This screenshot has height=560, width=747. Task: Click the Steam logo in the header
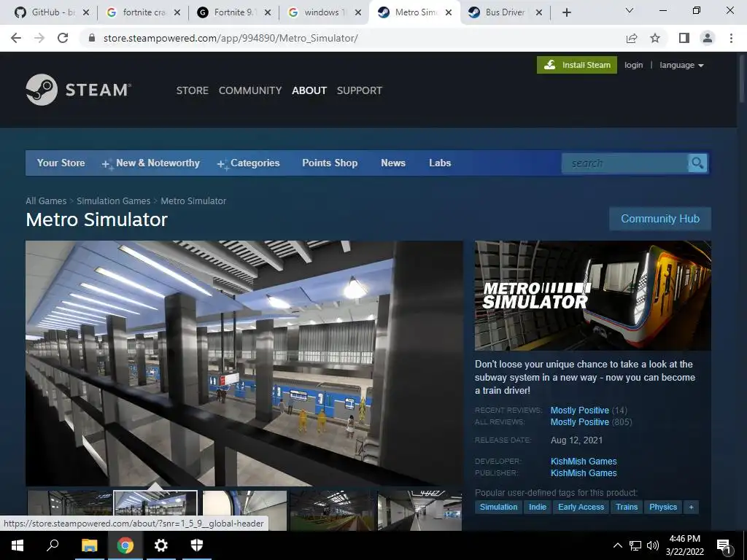coord(79,90)
